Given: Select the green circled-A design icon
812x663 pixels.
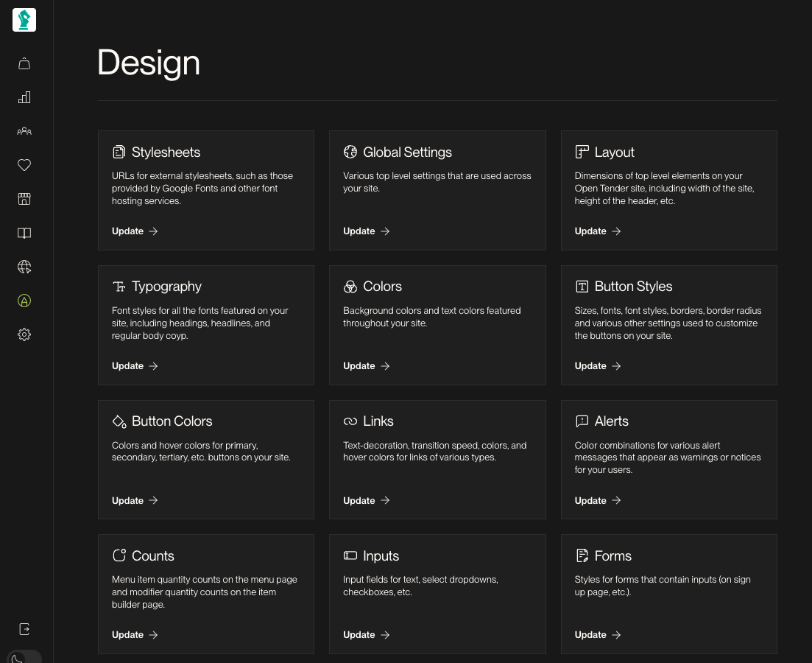Looking at the screenshot, I should tap(24, 301).
